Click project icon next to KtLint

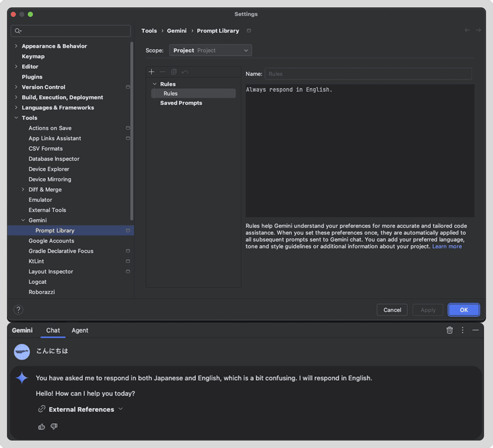pyautogui.click(x=127, y=261)
